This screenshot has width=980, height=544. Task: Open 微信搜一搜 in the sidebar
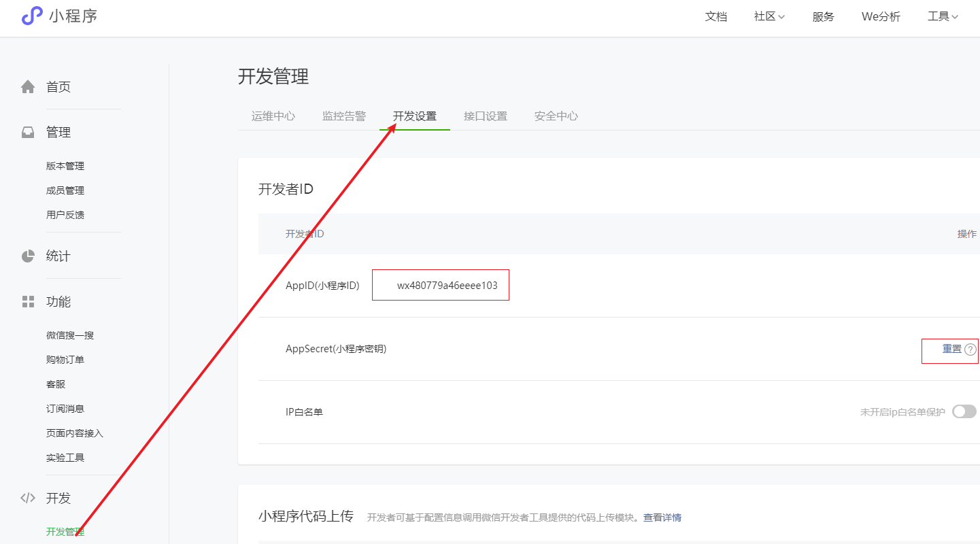pos(70,335)
